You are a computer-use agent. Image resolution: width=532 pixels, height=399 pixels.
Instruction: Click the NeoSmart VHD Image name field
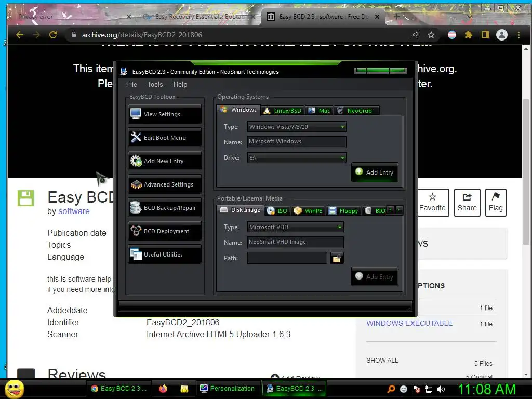coord(295,242)
